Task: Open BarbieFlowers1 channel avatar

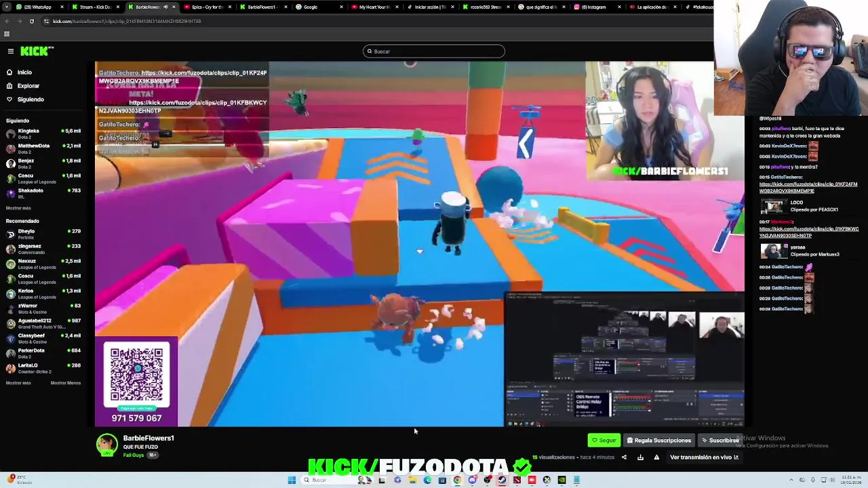Action: 106,445
